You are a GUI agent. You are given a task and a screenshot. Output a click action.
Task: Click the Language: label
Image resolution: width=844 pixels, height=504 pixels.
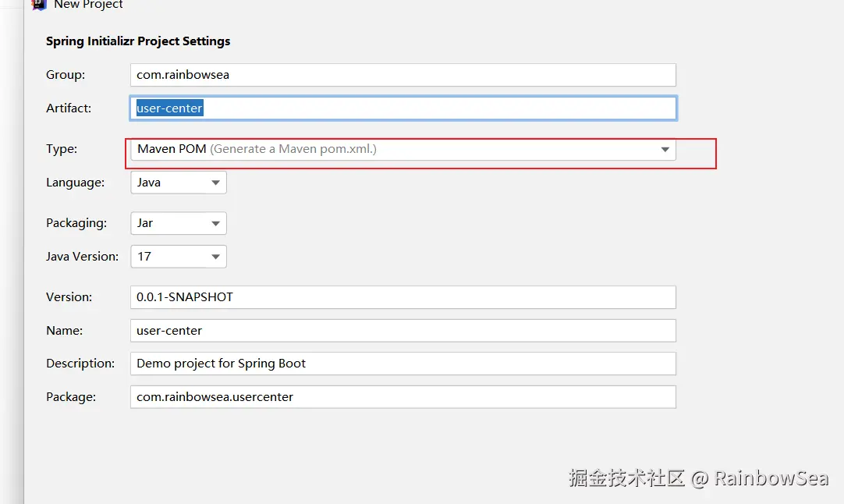tap(75, 183)
